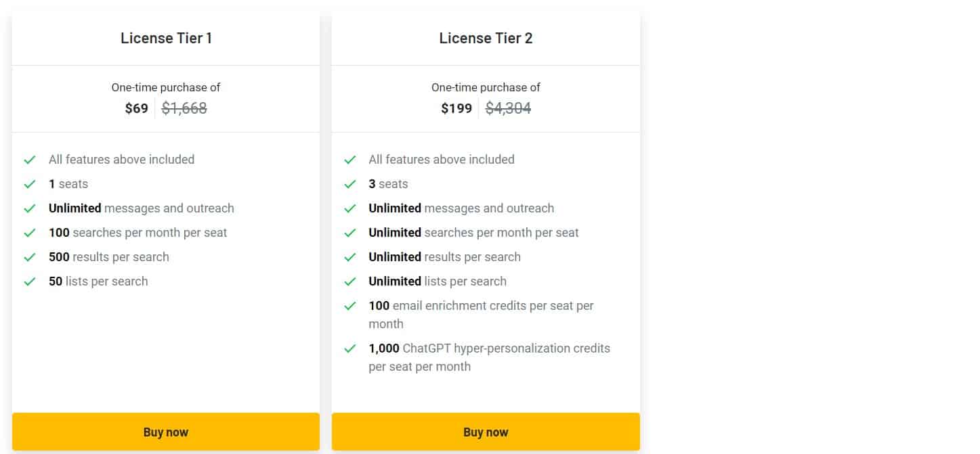Select the 'License Tier 1' header

(x=166, y=38)
